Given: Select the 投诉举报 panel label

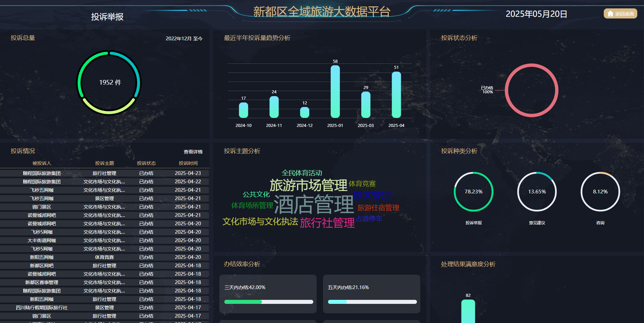Looking at the screenshot, I should (107, 16).
